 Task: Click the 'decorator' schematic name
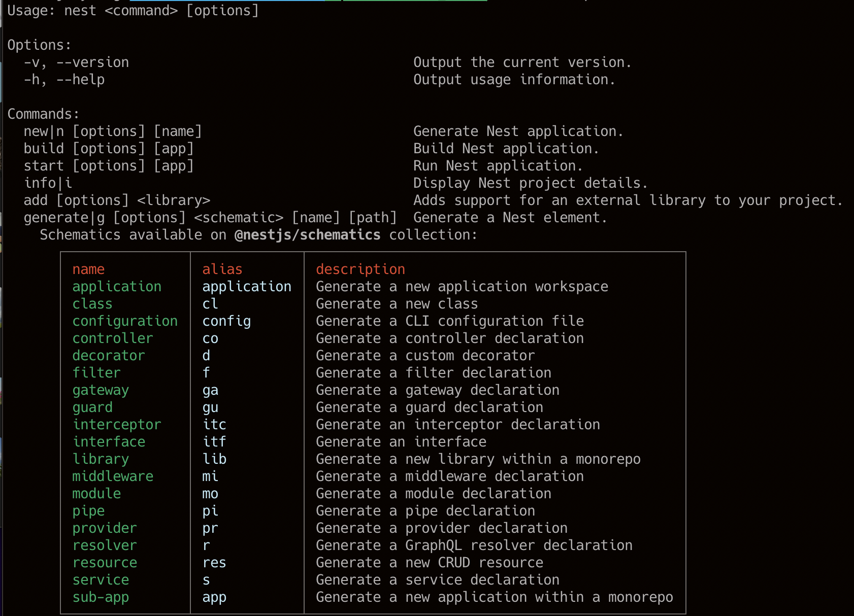click(109, 356)
